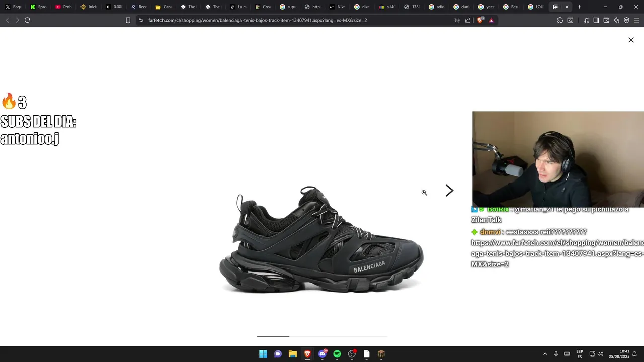The height and width of the screenshot is (362, 644).
Task: Show the next product image
Action: (x=449, y=191)
